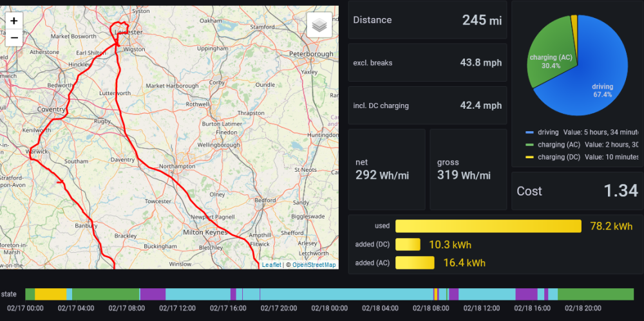
Task: Click the added (AC) 16.4 kWh bar
Action: (x=415, y=262)
